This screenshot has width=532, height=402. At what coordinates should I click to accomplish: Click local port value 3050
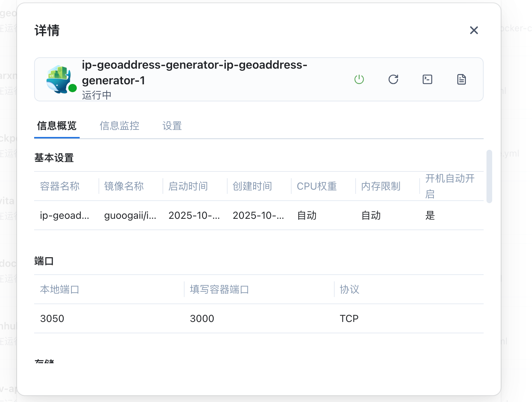pos(52,319)
